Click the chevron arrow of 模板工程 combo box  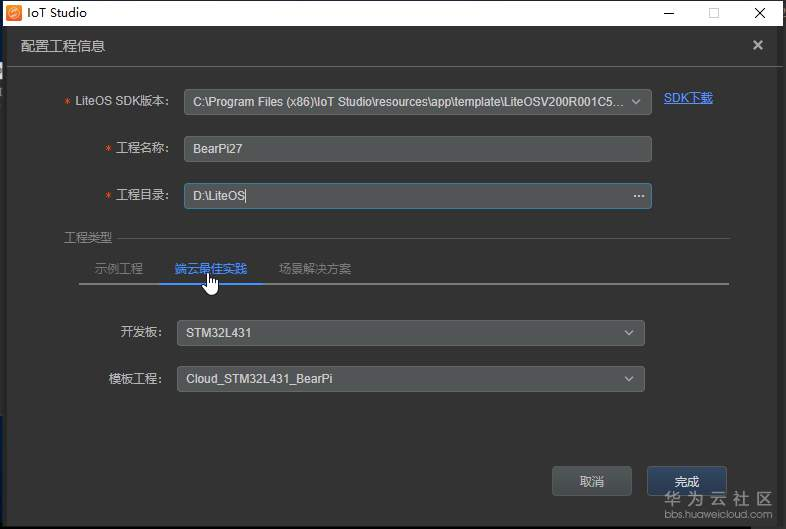(x=629, y=379)
